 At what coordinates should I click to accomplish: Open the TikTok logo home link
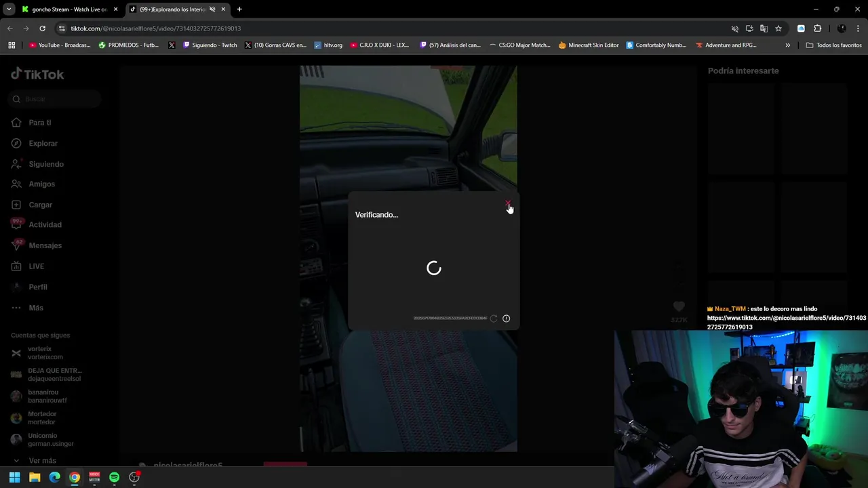(37, 75)
